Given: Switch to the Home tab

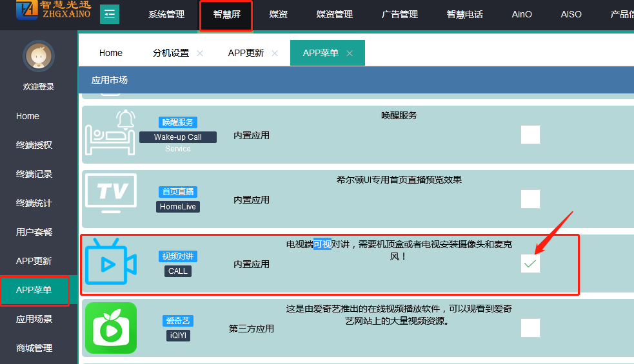Looking at the screenshot, I should point(111,53).
